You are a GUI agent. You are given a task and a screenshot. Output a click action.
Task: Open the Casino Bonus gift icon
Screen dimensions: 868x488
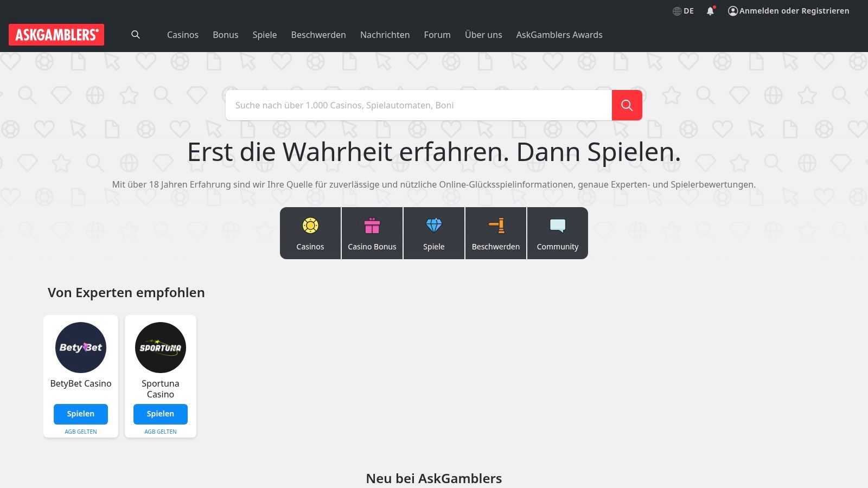(x=372, y=233)
